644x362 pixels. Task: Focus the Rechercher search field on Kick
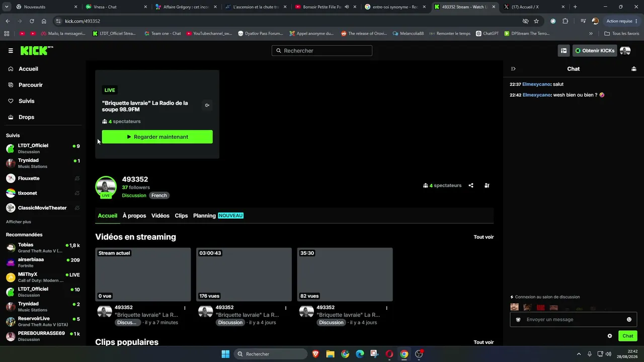322,51
